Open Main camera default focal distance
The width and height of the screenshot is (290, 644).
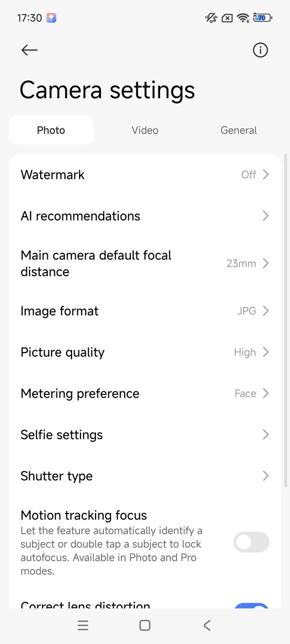tap(145, 263)
